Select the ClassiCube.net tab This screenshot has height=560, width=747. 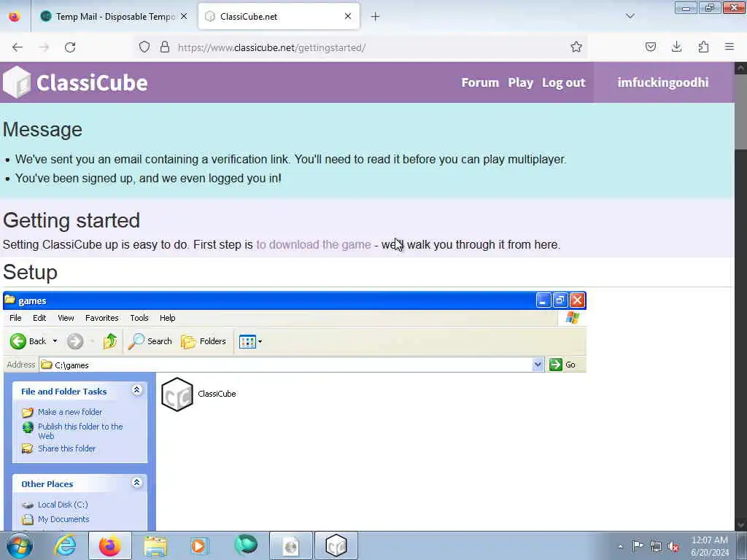[279, 17]
